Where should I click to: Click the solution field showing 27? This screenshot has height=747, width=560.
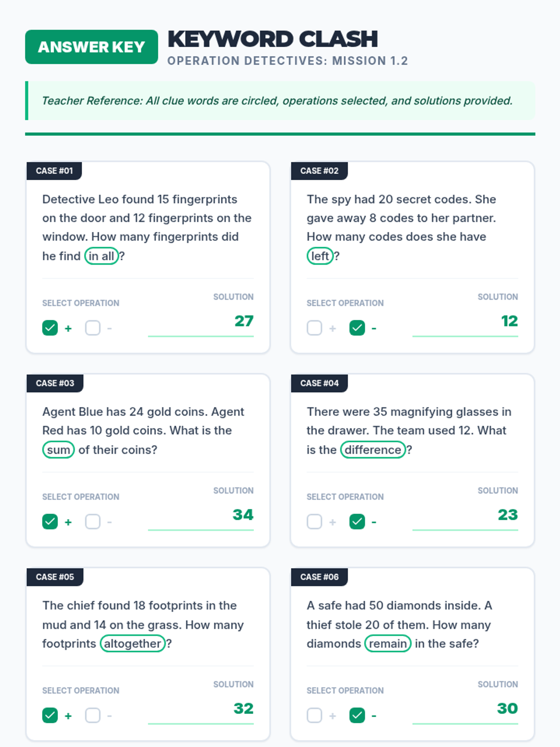(201, 322)
